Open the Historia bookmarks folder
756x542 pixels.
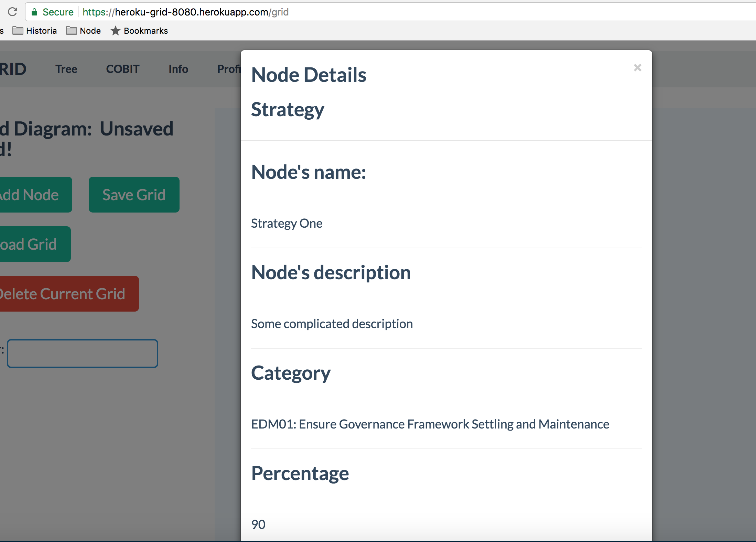point(35,31)
